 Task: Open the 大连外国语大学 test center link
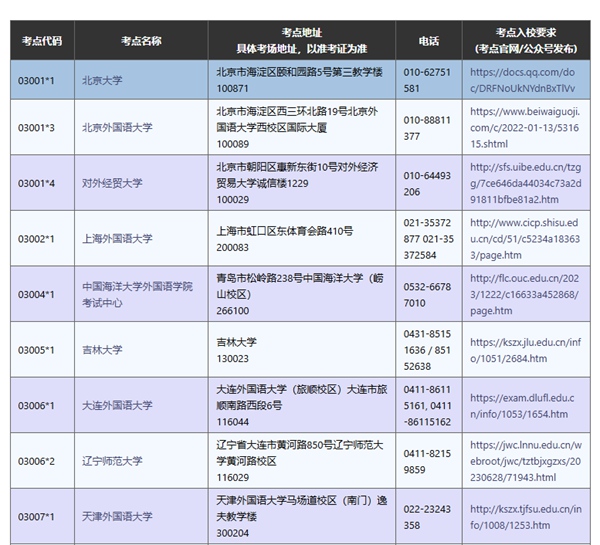point(117,405)
